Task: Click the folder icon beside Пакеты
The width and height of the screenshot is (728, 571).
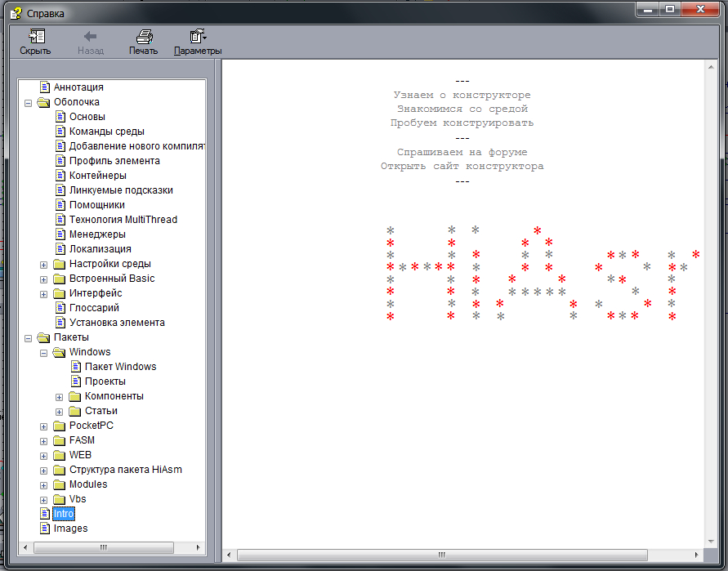Action: coord(43,337)
